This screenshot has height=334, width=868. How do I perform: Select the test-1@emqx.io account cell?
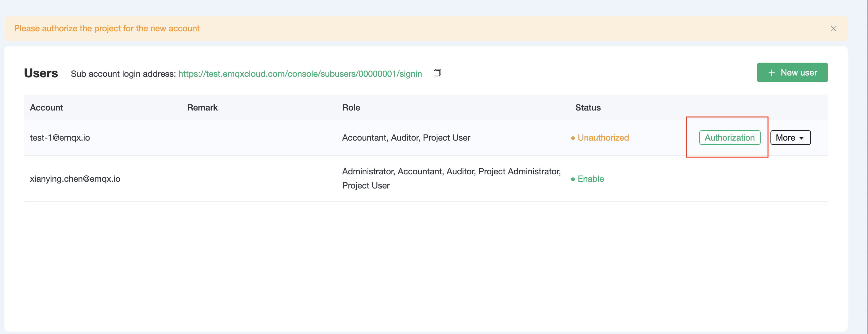[x=60, y=138]
